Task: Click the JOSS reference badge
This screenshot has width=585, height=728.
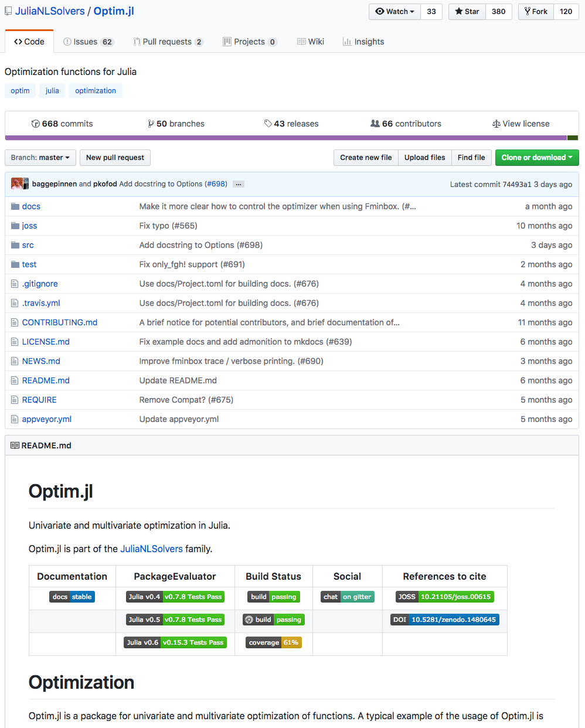Action: [x=444, y=597]
